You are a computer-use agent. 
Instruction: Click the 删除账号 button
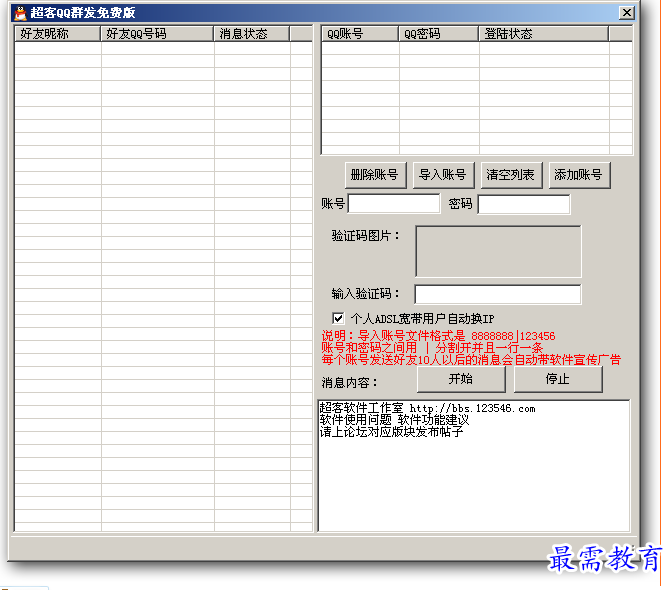[375, 175]
